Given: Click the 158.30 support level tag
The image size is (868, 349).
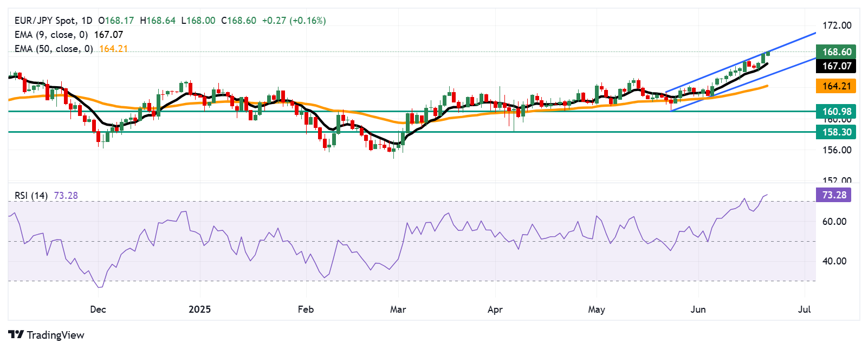Looking at the screenshot, I should 837,132.
